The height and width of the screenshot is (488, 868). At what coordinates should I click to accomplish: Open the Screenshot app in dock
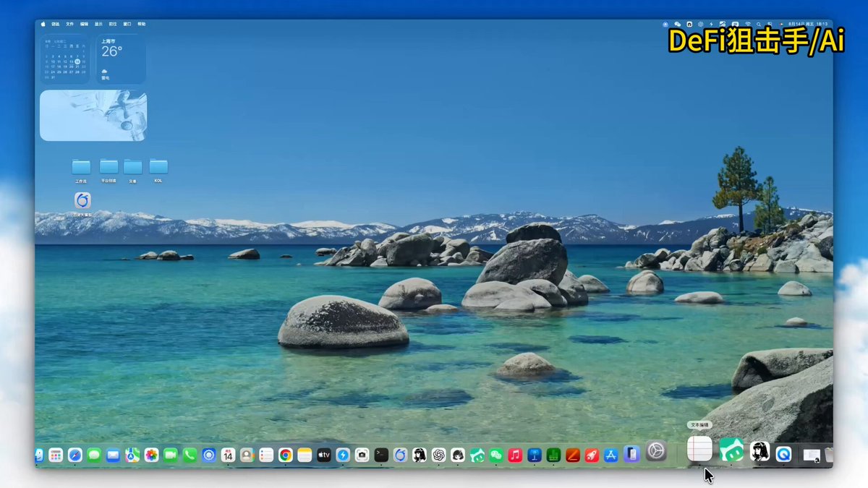(362, 455)
